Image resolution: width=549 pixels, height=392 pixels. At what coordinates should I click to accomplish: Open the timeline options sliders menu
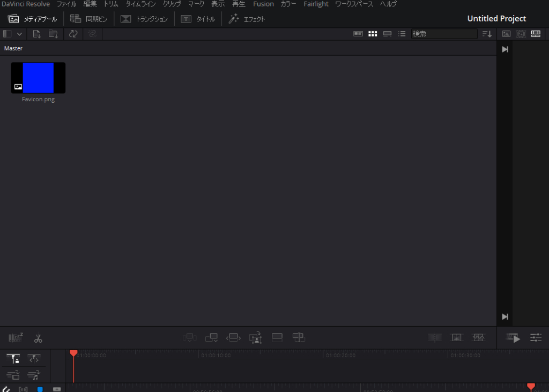pyautogui.click(x=536, y=338)
